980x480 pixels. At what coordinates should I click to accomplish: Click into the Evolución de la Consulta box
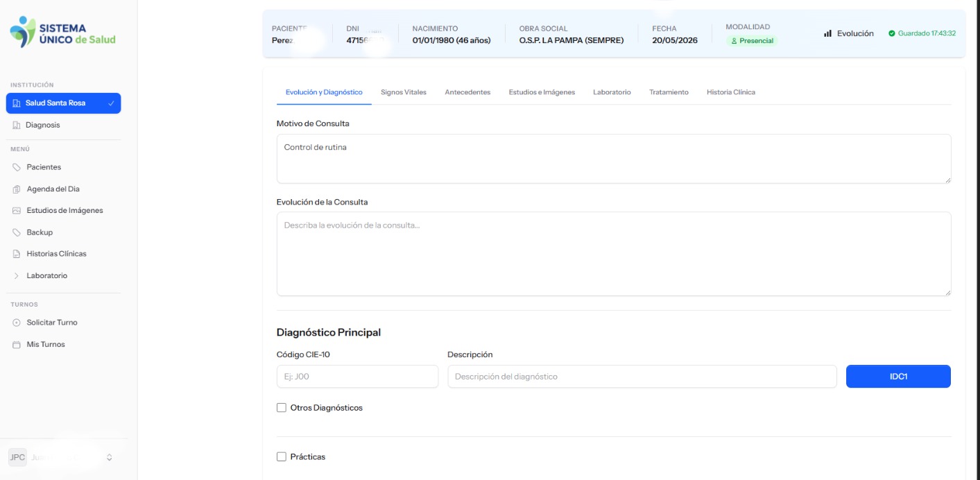tap(614, 254)
